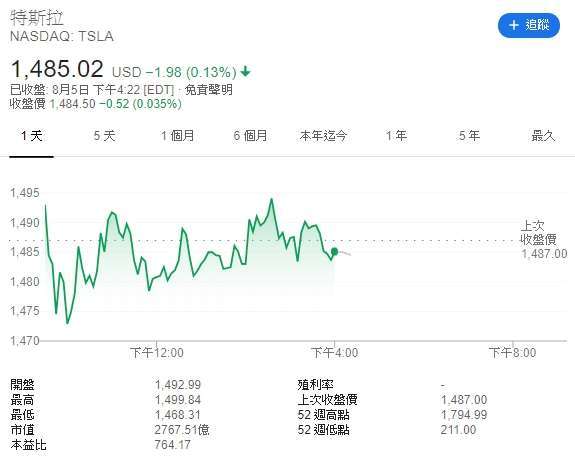Screen dimensions: 575x459
Task: Switch to the 5 年 tab
Action: click(469, 136)
